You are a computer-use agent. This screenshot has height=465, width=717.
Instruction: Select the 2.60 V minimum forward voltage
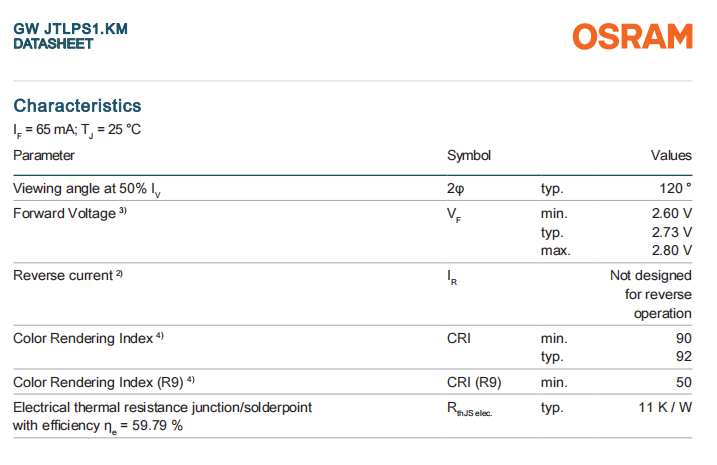pos(672,213)
